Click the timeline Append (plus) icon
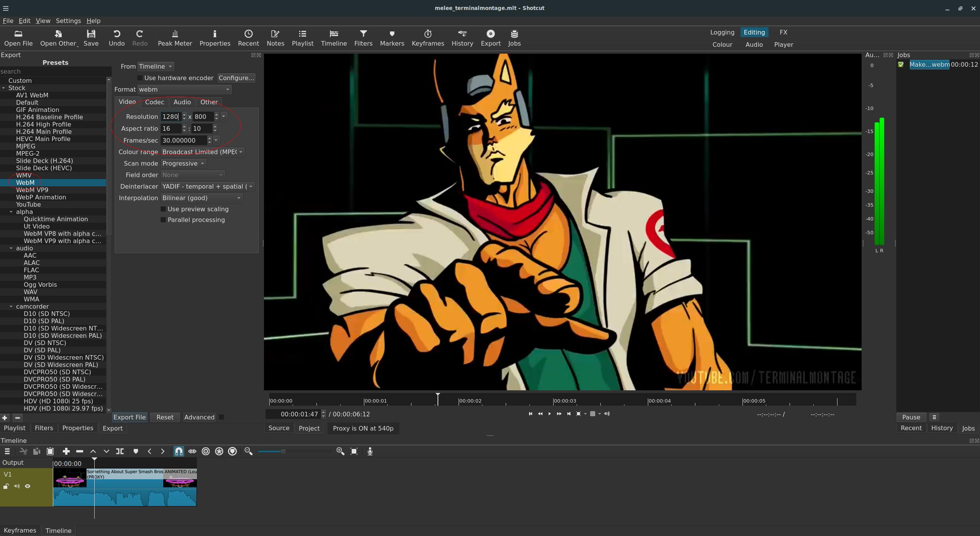 (66, 451)
